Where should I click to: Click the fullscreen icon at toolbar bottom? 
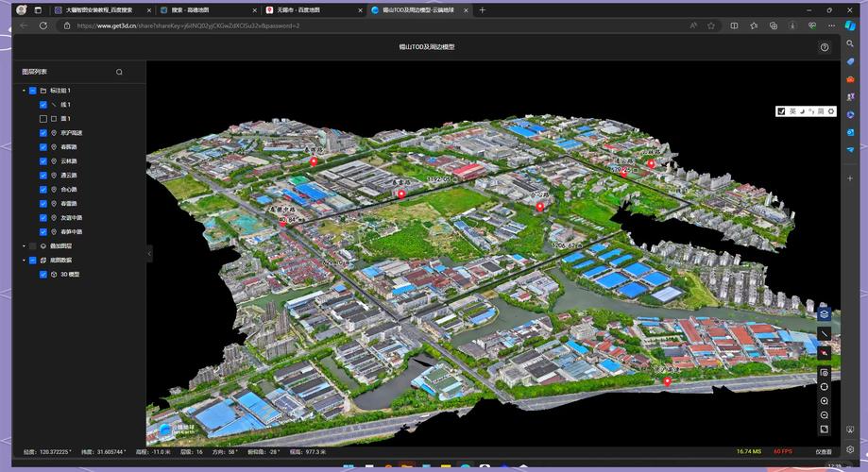[824, 430]
